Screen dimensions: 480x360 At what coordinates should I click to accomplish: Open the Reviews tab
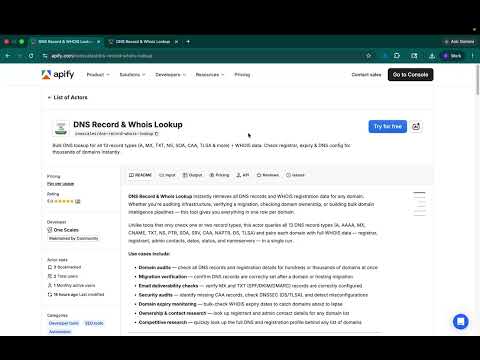[268, 175]
